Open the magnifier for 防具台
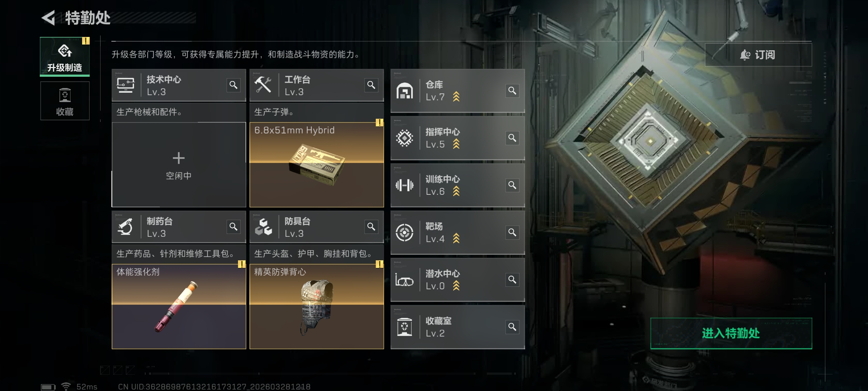Image resolution: width=868 pixels, height=391 pixels. (x=371, y=227)
